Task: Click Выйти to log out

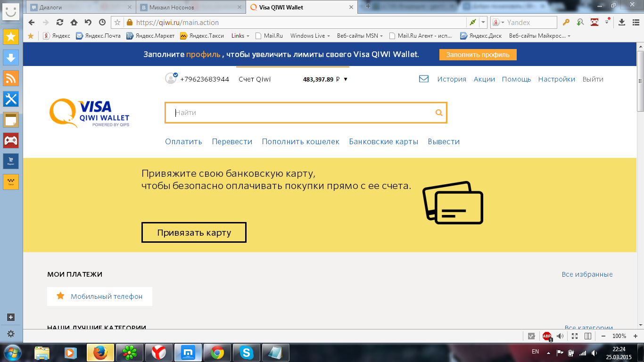Action: pos(593,79)
